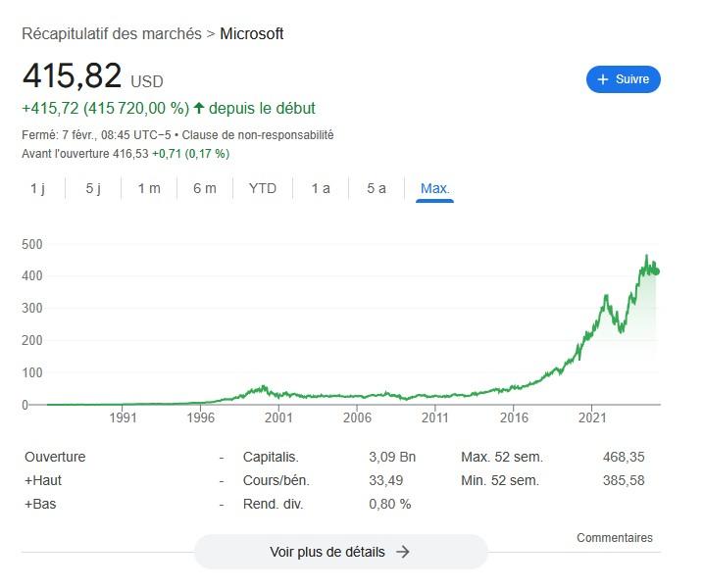Image resolution: width=704 pixels, height=588 pixels.
Task: Click the plus icon on Suivre button
Action: (x=602, y=79)
